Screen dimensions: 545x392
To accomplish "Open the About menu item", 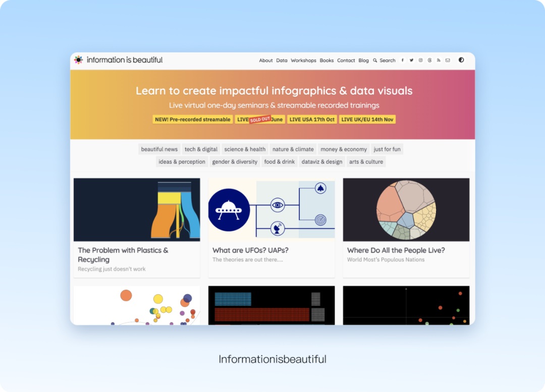I will tap(266, 61).
